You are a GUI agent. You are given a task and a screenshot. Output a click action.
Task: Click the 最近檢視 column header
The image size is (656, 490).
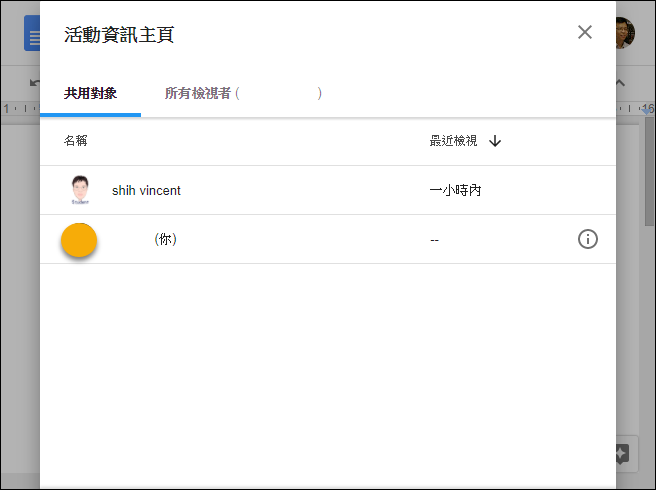pyautogui.click(x=453, y=141)
